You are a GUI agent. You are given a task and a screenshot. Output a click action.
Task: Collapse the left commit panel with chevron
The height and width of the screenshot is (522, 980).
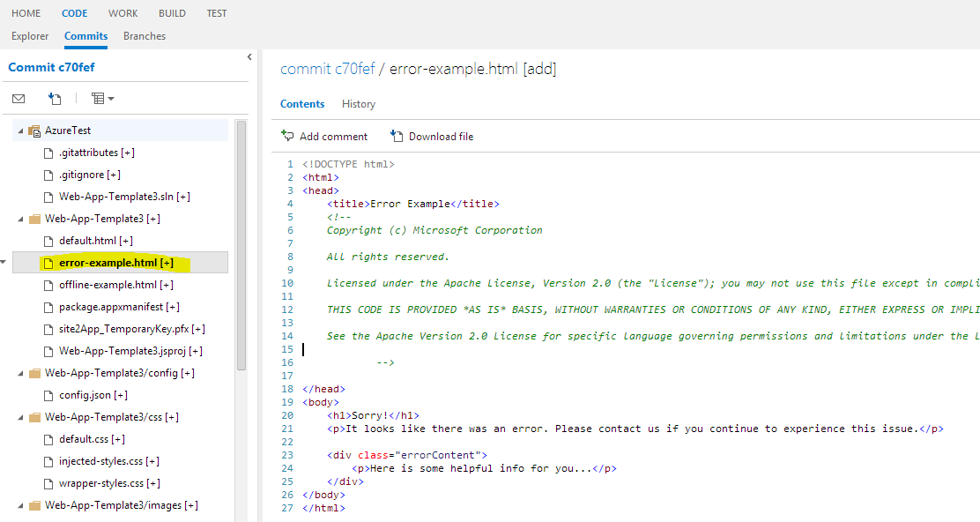(249, 57)
